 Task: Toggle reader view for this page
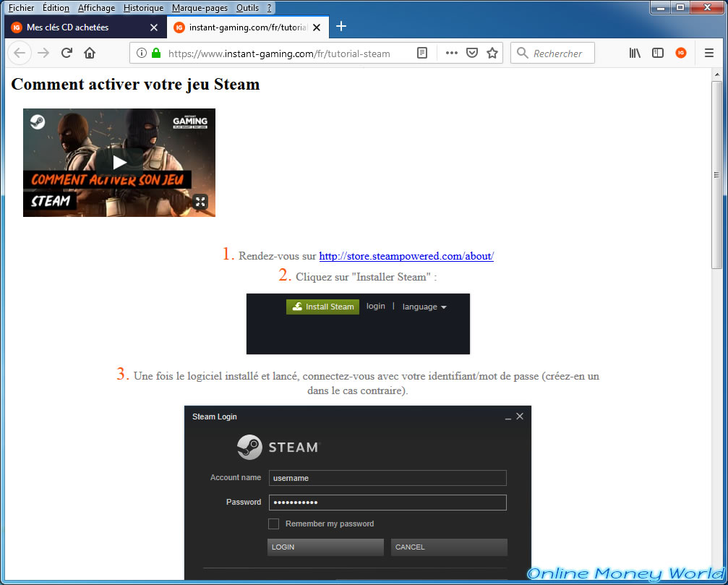tap(422, 53)
